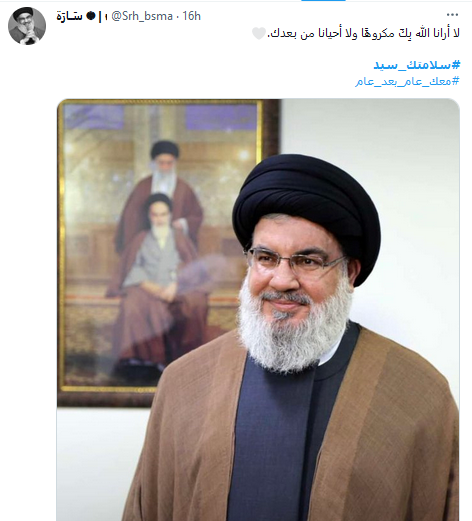This screenshot has height=521, width=472.
Task: Click the gold picture frame edge in photo
Action: 60,247
